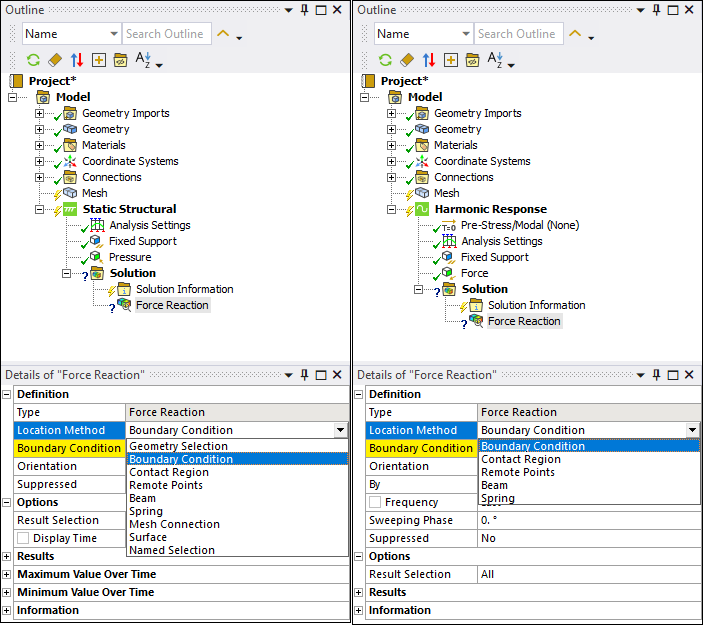Click the green refresh icon in the left Outline toolbar
703x625 pixels.
33,60
